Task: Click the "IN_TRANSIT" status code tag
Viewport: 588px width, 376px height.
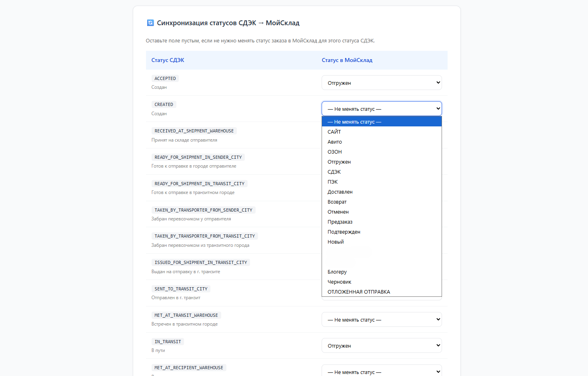Action: [168, 342]
